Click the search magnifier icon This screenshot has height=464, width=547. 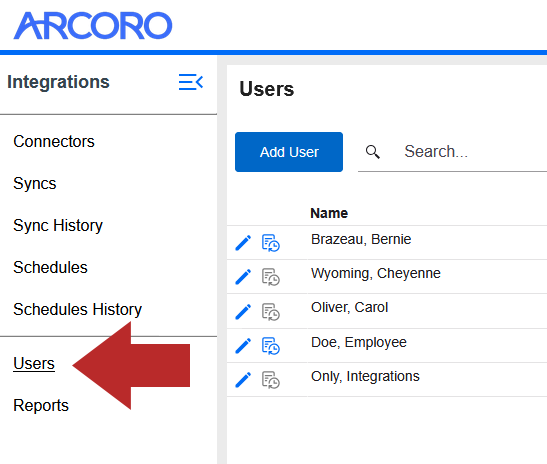(373, 152)
